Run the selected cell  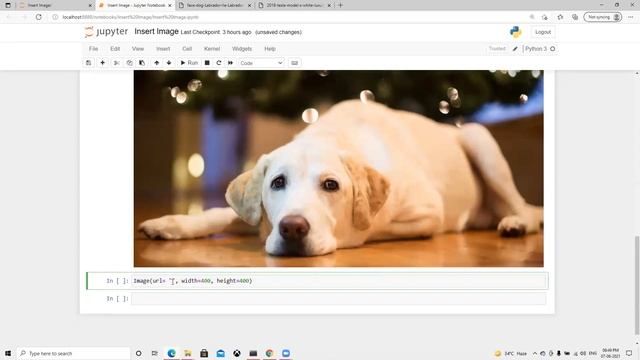tap(189, 63)
